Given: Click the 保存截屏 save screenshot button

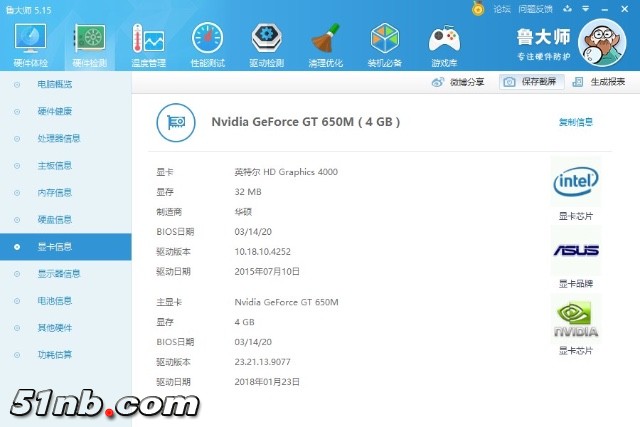Looking at the screenshot, I should (x=531, y=82).
